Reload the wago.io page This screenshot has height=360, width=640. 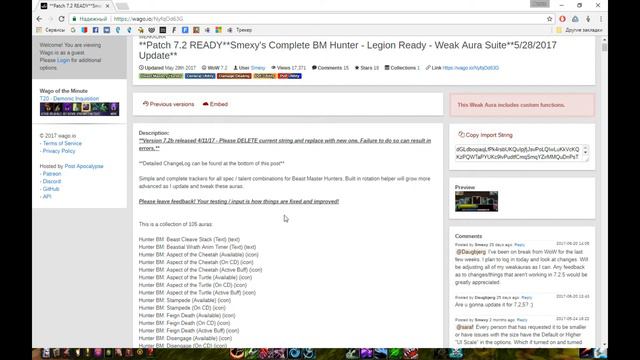(61, 19)
